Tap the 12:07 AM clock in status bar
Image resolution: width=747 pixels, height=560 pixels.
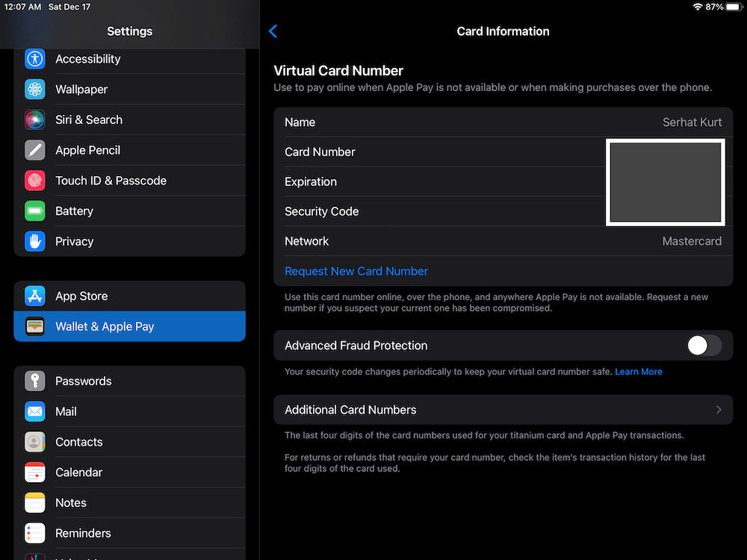[x=23, y=7]
